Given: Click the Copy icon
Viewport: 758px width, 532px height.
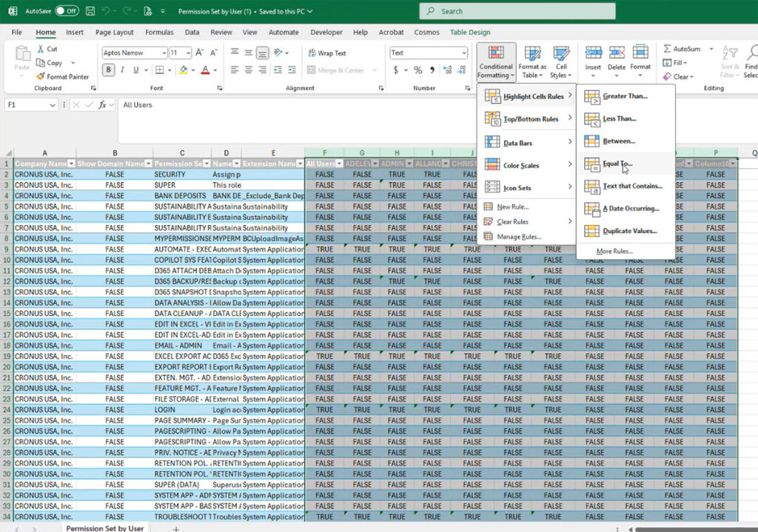Looking at the screenshot, I should coord(41,63).
